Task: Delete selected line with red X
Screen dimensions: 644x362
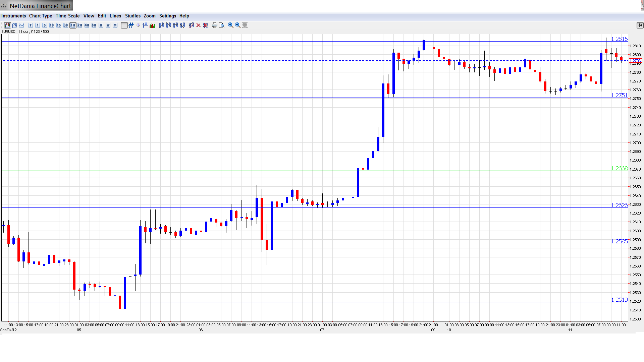Action: click(199, 25)
